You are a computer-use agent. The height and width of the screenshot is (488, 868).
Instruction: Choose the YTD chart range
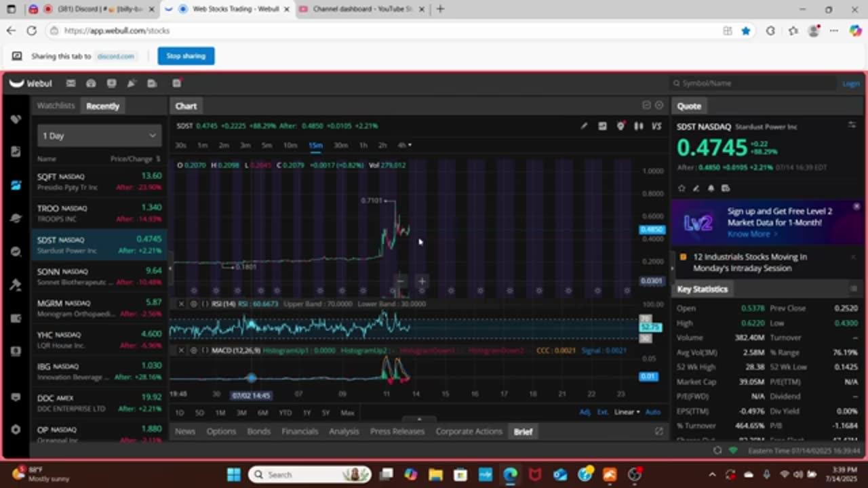[x=285, y=413]
